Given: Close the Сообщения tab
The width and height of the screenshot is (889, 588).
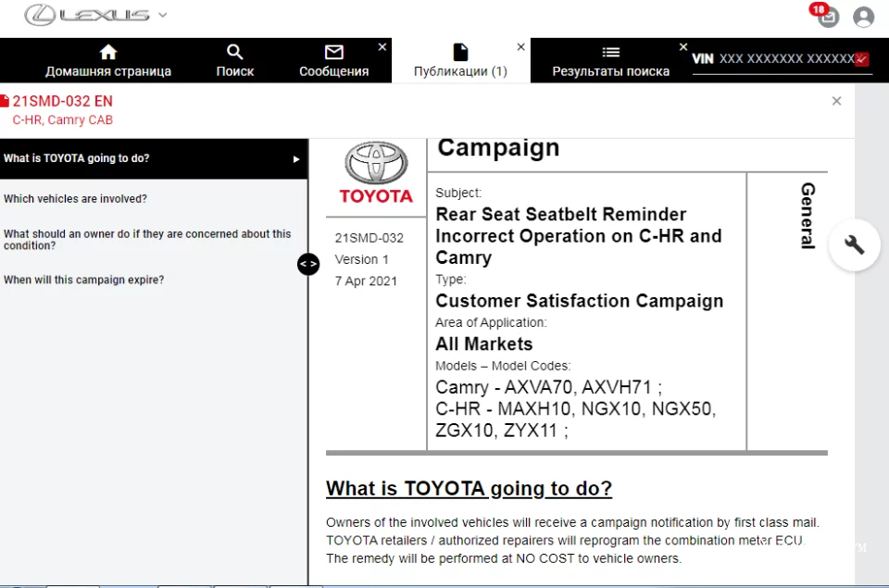Looking at the screenshot, I should click(x=382, y=47).
